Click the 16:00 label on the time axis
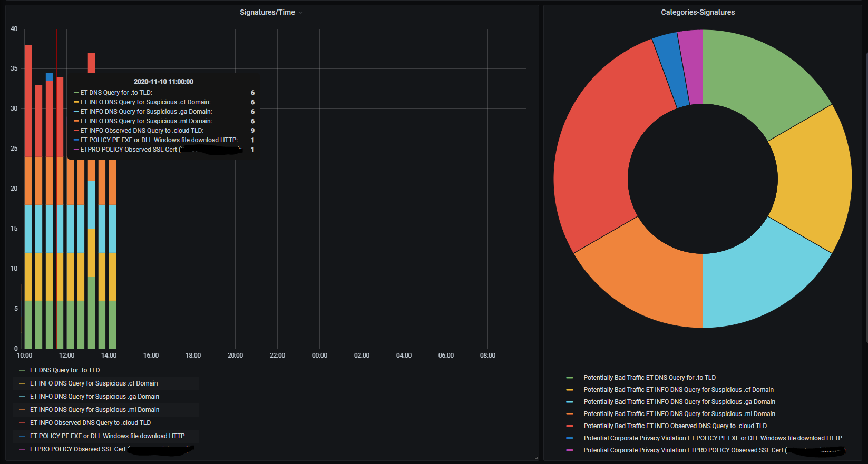Image resolution: width=868 pixels, height=464 pixels. pos(151,356)
